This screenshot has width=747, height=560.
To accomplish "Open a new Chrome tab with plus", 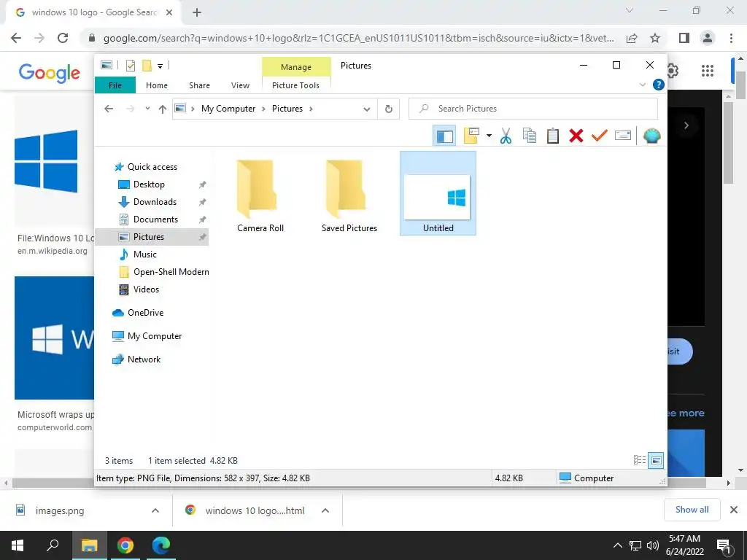I will pyautogui.click(x=197, y=12).
